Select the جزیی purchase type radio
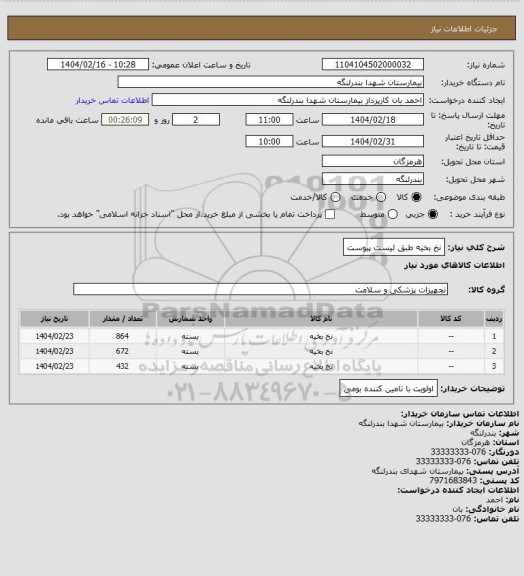 pyautogui.click(x=433, y=214)
